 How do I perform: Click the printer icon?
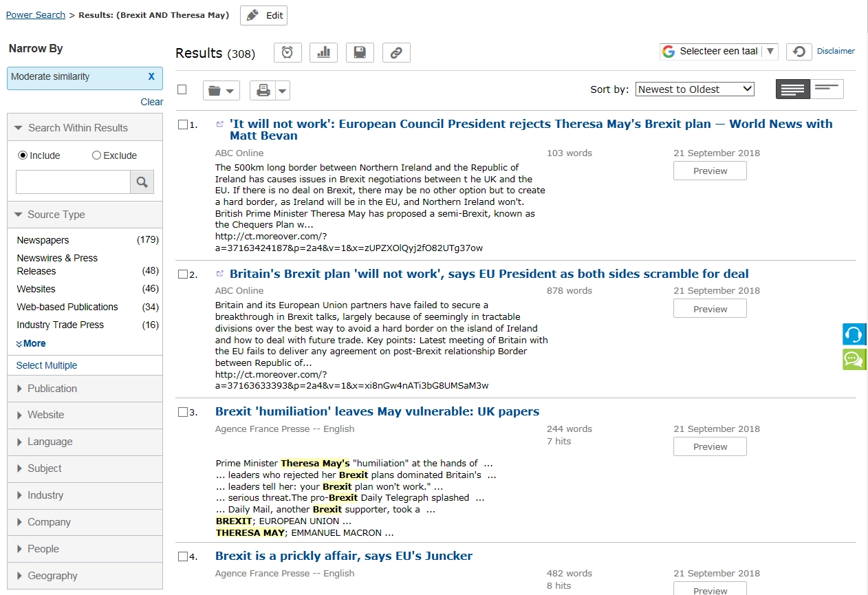[x=263, y=90]
